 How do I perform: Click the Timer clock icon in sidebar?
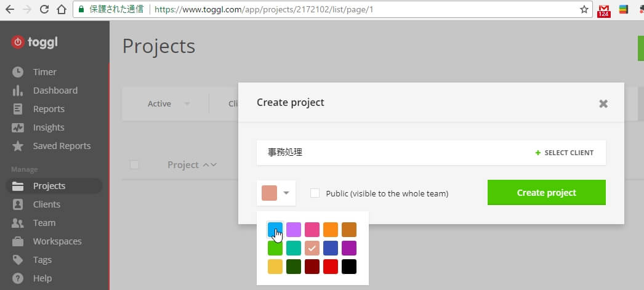[x=18, y=72]
